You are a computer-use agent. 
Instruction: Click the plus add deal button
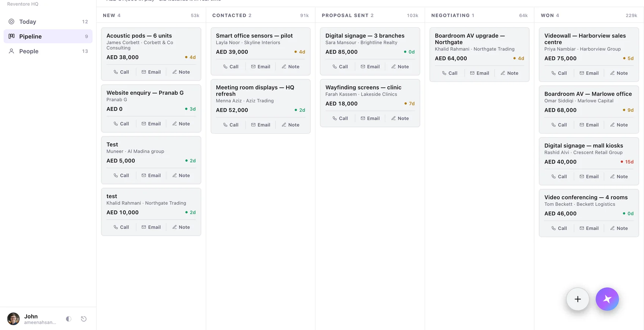(578, 299)
